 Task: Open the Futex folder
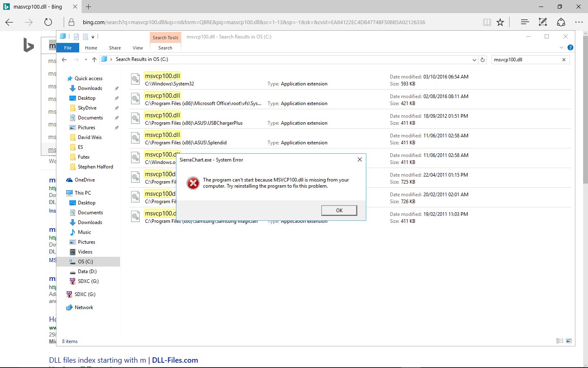[x=83, y=157]
